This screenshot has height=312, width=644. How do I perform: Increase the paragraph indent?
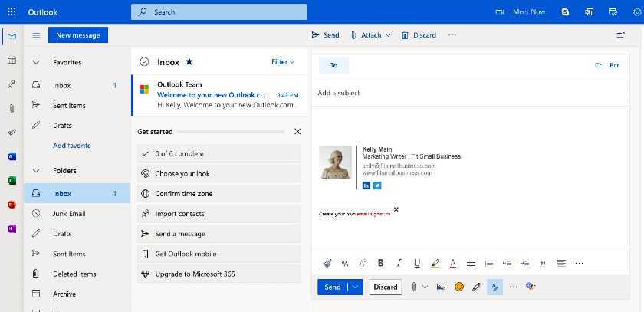click(524, 263)
